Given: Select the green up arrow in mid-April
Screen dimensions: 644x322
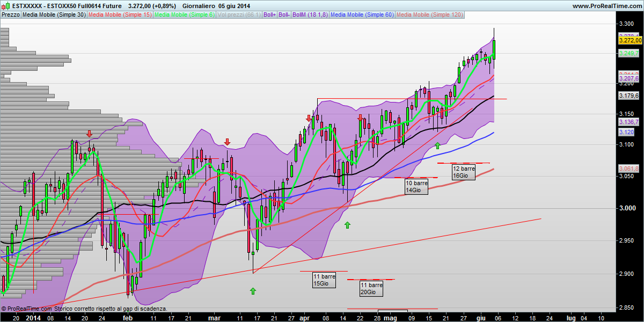Looking at the screenshot, I should 347,225.
